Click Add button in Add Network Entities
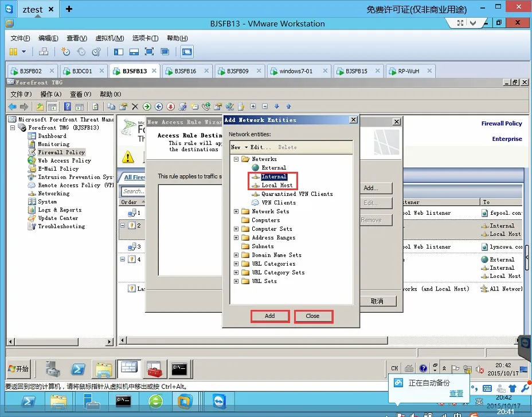 (x=270, y=316)
